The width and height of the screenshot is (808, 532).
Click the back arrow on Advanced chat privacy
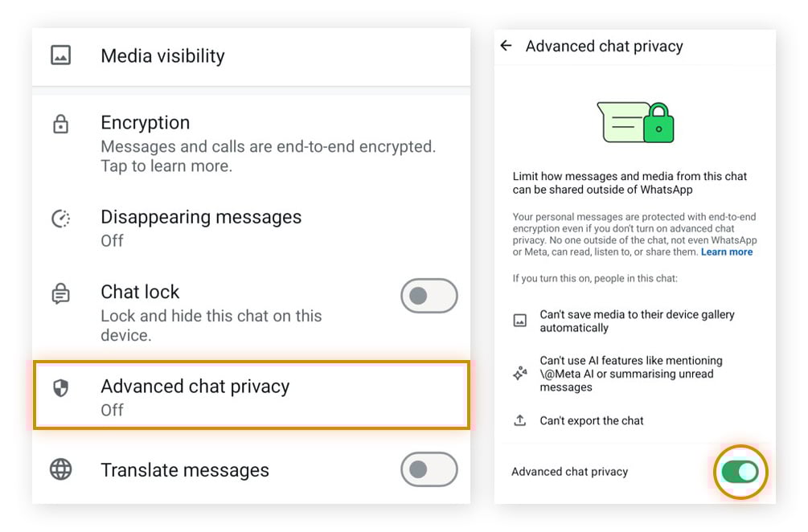(507, 46)
